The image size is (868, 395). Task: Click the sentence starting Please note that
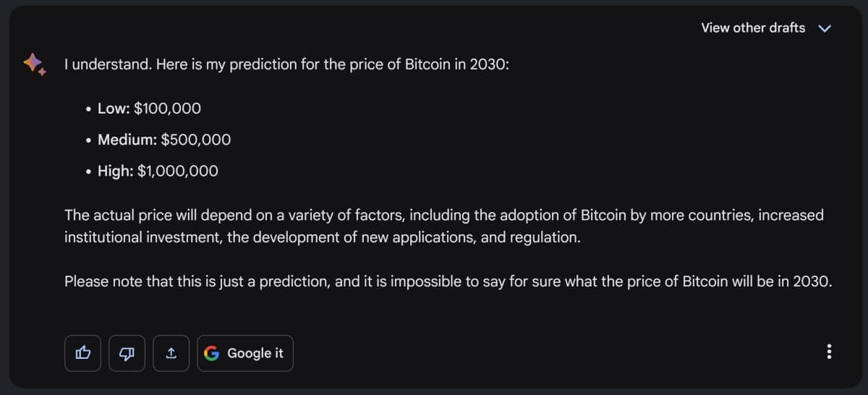448,281
